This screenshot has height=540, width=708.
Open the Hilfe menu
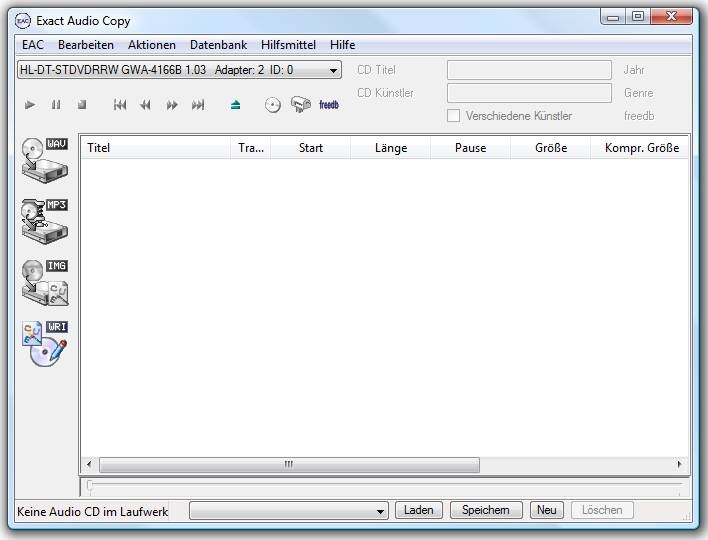pyautogui.click(x=343, y=45)
